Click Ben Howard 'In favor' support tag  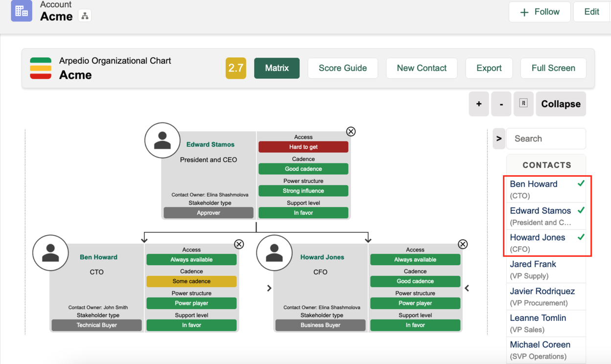point(191,325)
